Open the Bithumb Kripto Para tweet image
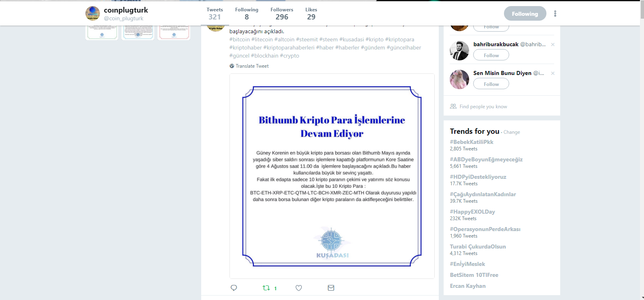The width and height of the screenshot is (644, 300). click(332, 176)
